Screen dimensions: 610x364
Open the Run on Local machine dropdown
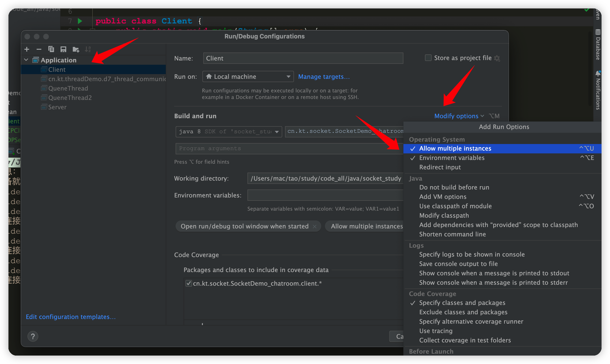248,77
